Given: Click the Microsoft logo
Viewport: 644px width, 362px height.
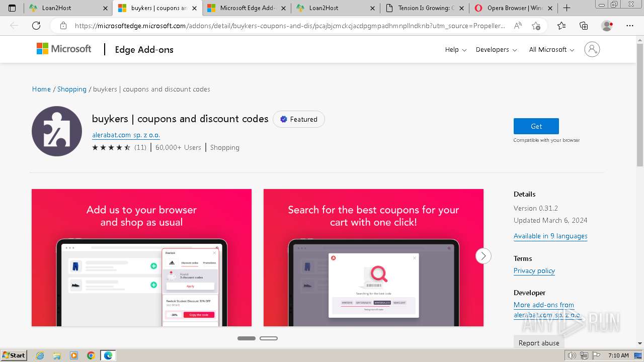Looking at the screenshot, I should tap(64, 49).
